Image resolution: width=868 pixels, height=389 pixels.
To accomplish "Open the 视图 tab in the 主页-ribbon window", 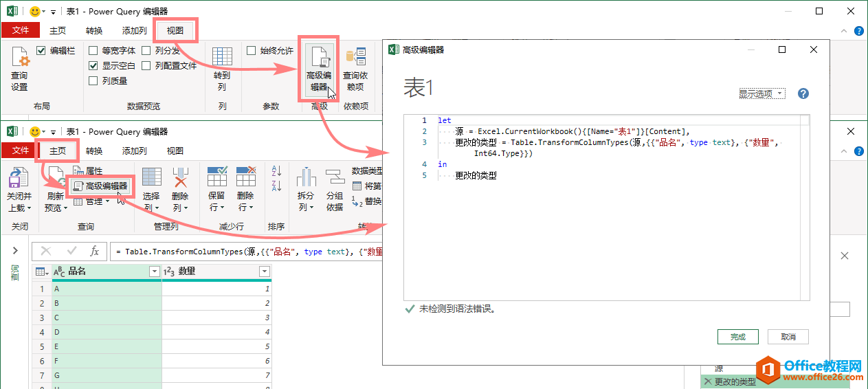I will coord(175,151).
